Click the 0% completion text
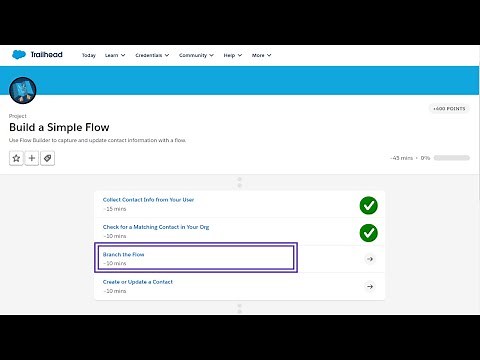Viewport: 480px width, 360px height. 425,158
